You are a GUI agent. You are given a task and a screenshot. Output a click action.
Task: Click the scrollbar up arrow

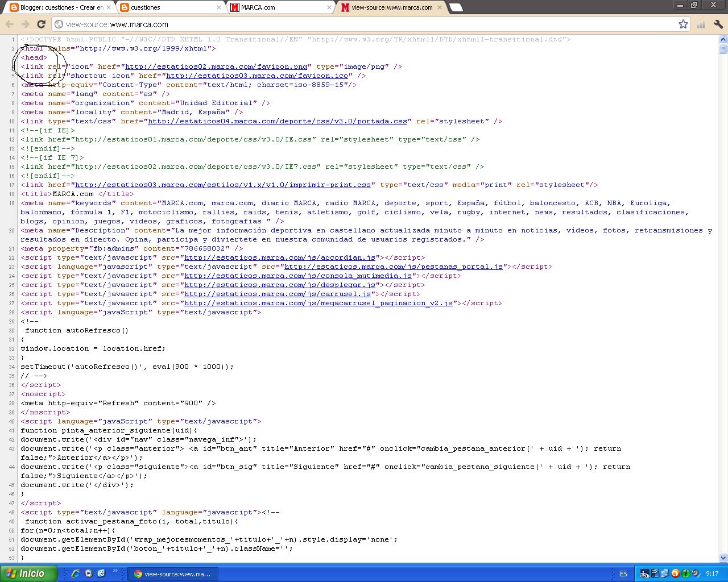(x=723, y=40)
